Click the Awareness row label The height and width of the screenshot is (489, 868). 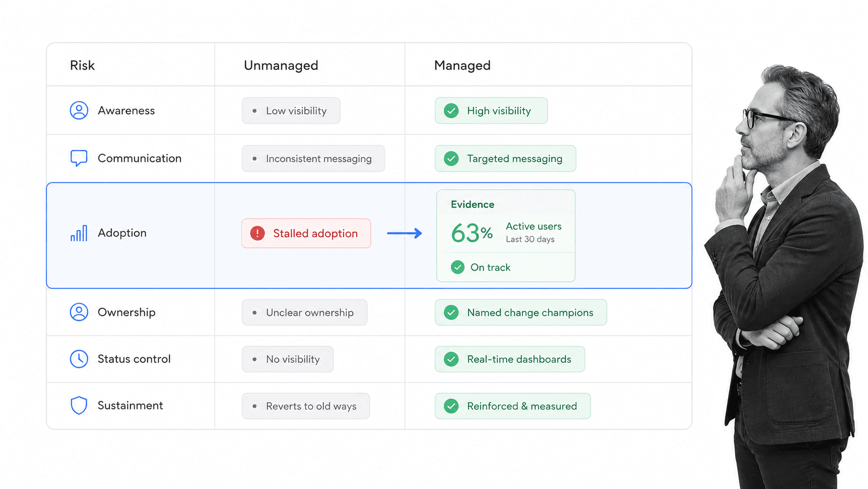click(x=126, y=111)
